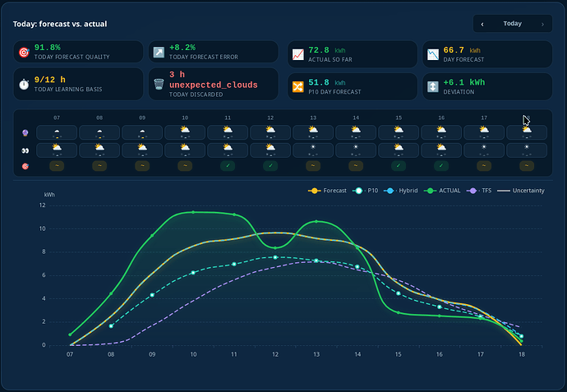The image size is (567, 392).
Task: Toggle the P10 series in chart legend
Action: coord(365,191)
